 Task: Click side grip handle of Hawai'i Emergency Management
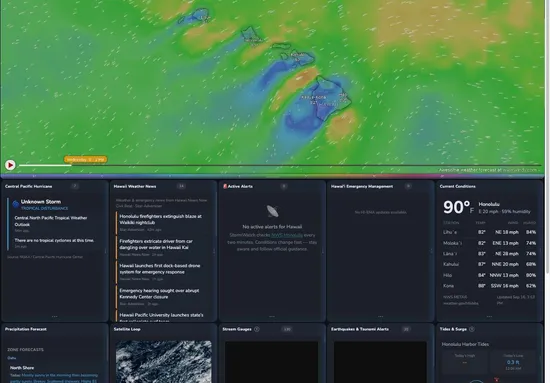(432, 251)
